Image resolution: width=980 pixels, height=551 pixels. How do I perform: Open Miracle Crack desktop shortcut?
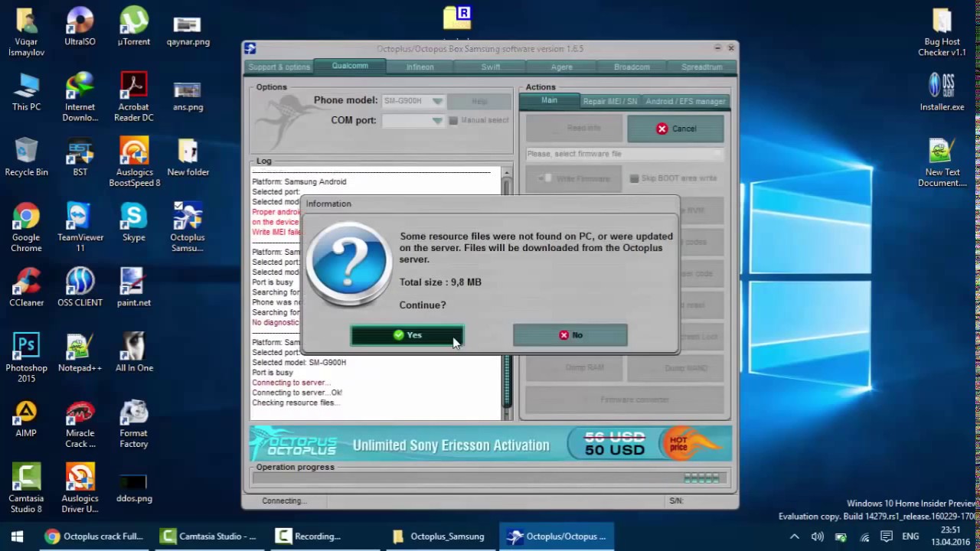[80, 423]
